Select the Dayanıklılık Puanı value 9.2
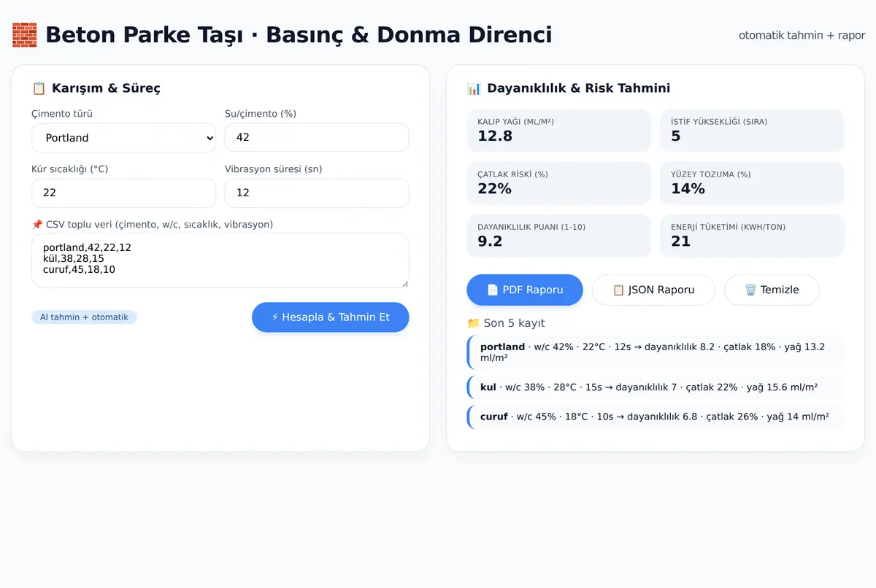Image resolution: width=876 pixels, height=588 pixels. tap(491, 241)
